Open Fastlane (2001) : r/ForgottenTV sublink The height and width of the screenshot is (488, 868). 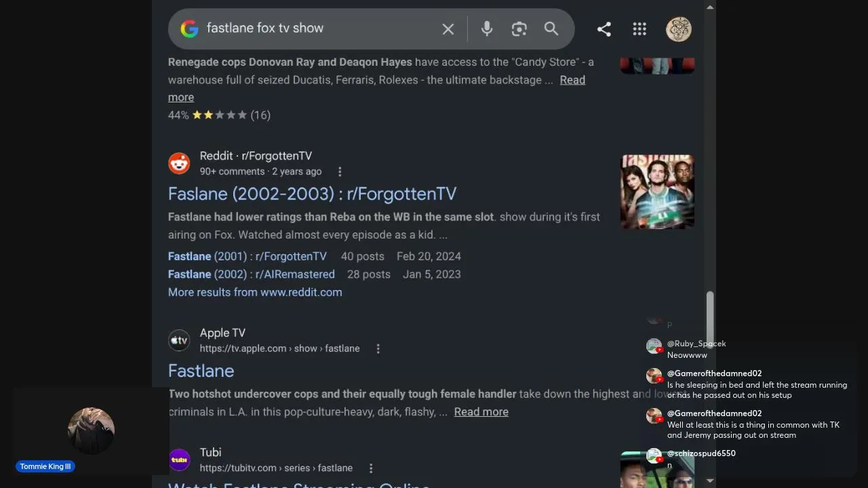(x=248, y=256)
